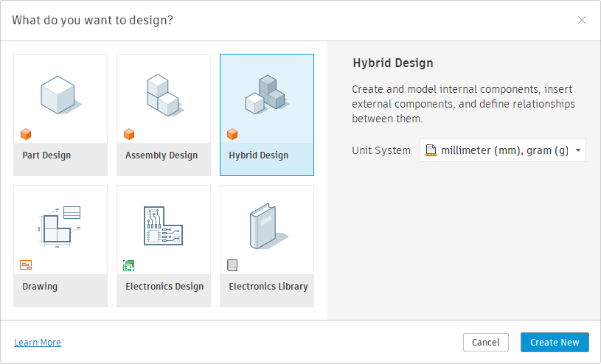
Task: Choose the Assembly Design stacked cubes illustration
Action: pos(163,94)
